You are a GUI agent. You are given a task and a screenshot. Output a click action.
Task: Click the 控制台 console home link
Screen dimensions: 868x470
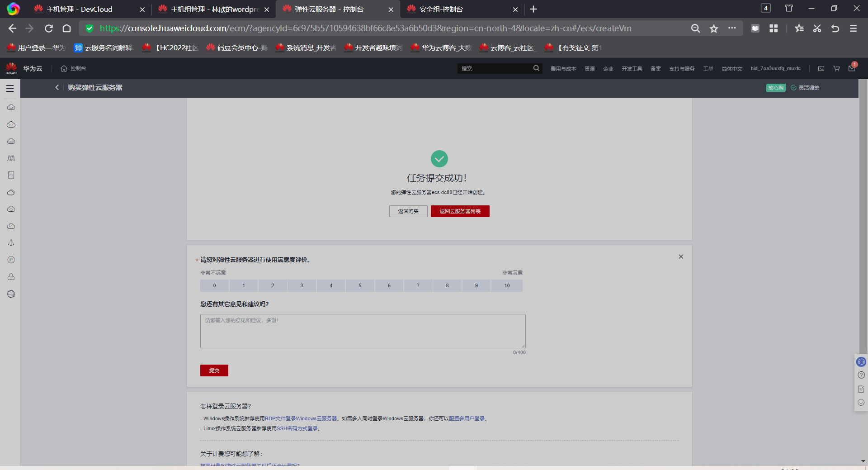click(x=73, y=68)
